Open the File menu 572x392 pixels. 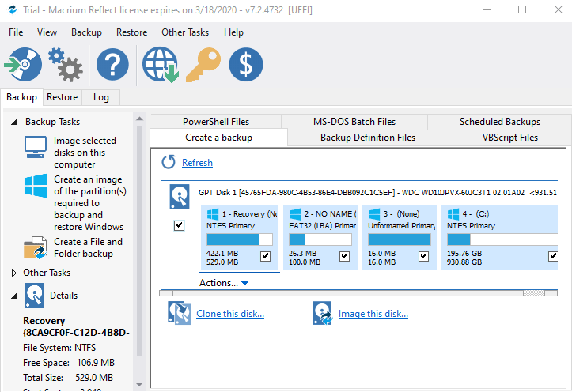pyautogui.click(x=16, y=32)
